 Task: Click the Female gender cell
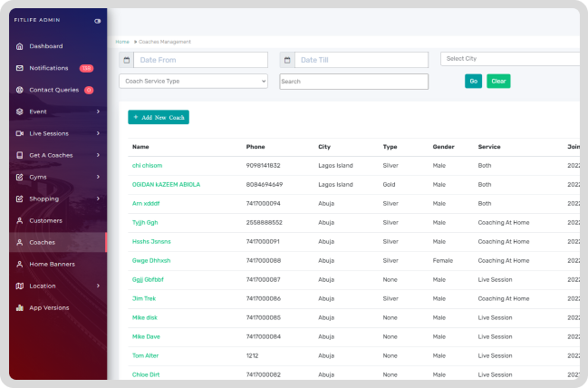pyautogui.click(x=443, y=260)
